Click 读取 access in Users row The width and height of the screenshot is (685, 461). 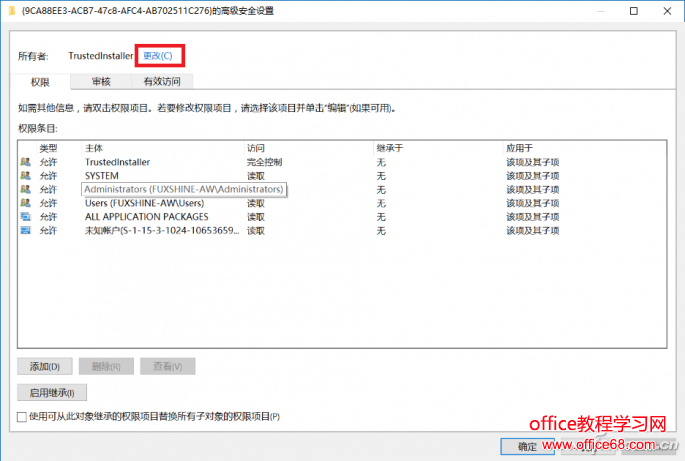tap(256, 203)
